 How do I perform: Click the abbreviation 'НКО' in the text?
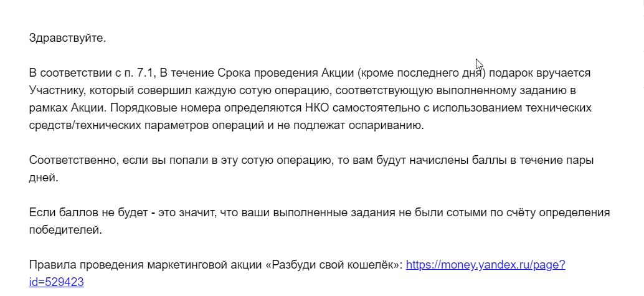(318, 108)
